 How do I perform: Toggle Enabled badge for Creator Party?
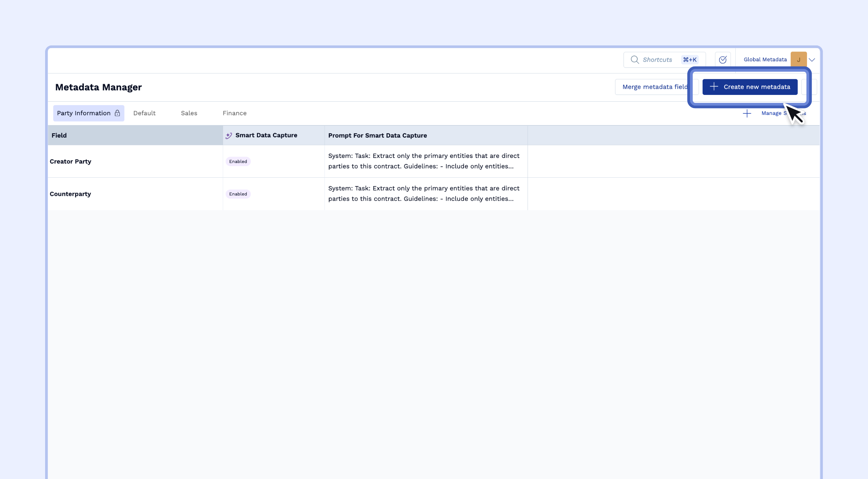click(x=238, y=161)
